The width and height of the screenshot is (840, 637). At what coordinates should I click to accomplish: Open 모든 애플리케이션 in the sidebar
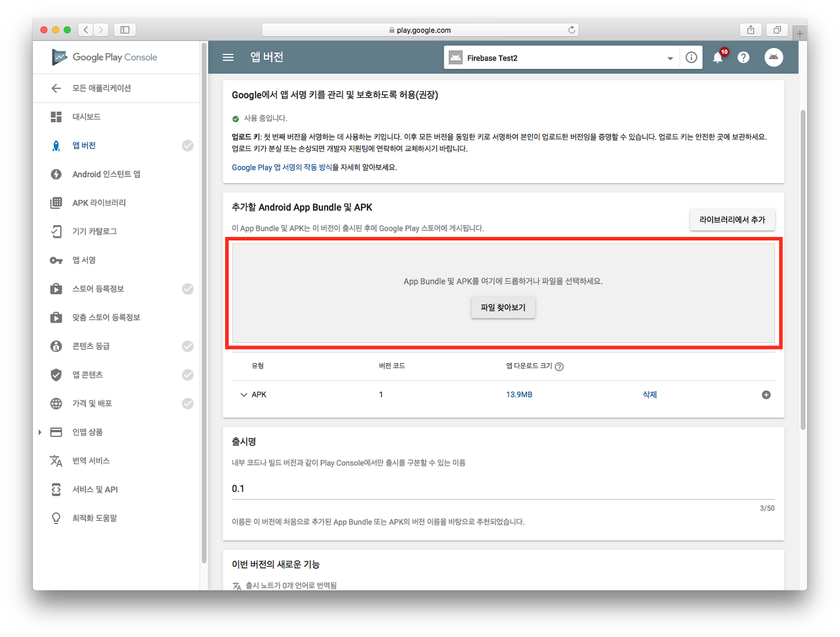tap(102, 88)
